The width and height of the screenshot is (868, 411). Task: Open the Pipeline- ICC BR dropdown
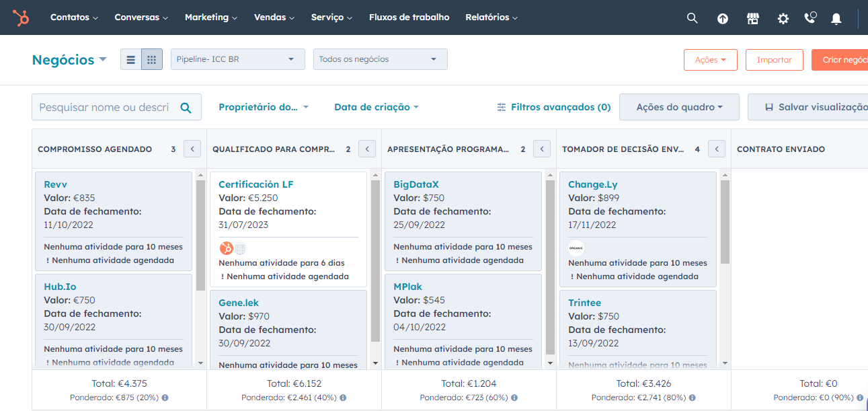pos(239,59)
